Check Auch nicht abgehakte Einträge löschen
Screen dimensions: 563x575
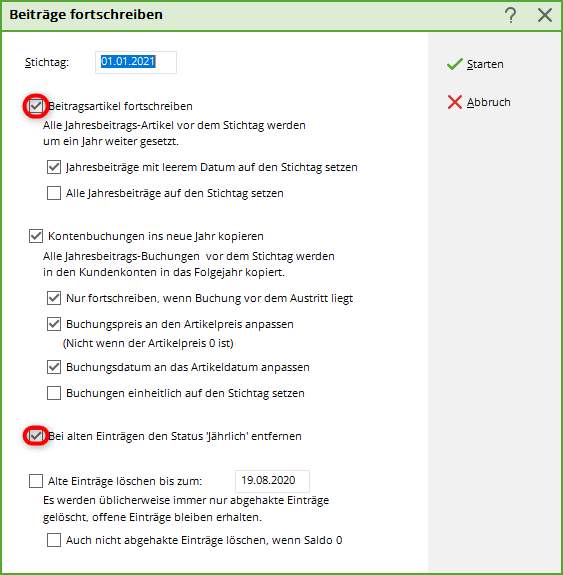[54, 540]
